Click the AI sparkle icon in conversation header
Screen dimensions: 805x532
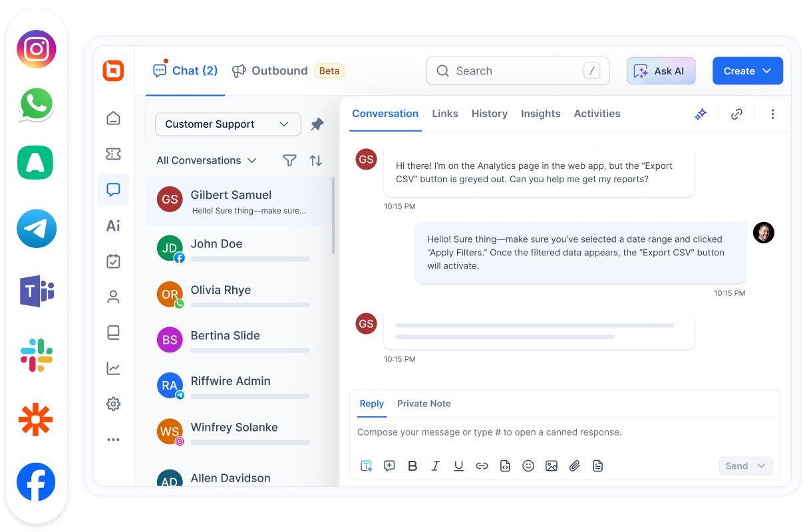[701, 114]
